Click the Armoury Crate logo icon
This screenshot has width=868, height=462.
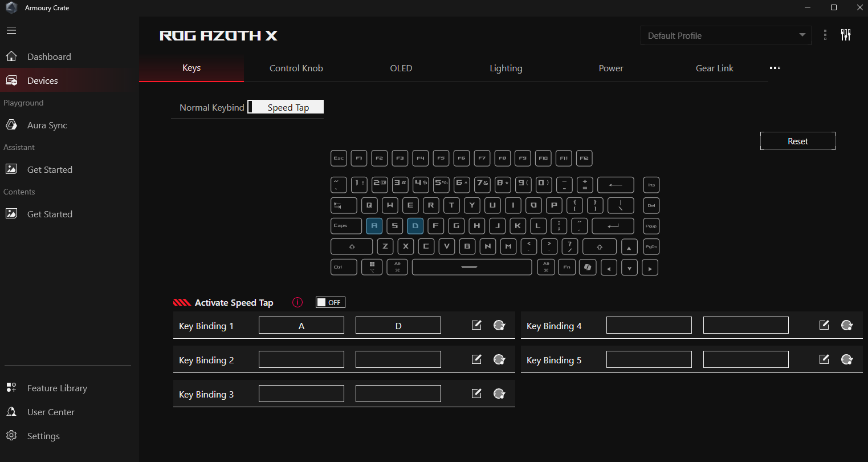point(11,8)
